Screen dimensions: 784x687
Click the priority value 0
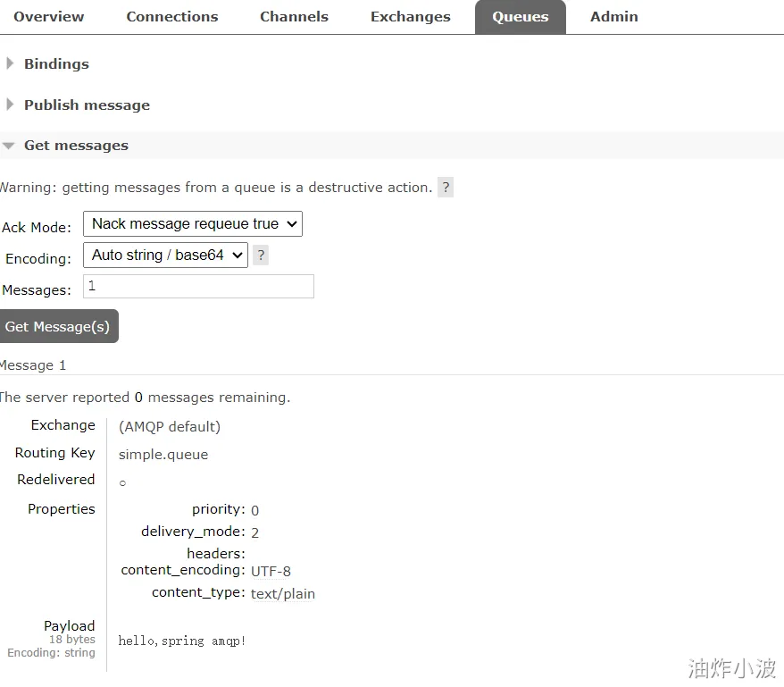click(x=255, y=510)
